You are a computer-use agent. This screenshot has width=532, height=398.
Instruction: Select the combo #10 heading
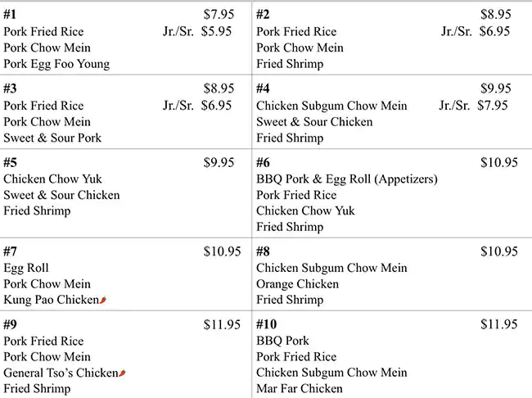[268, 324]
